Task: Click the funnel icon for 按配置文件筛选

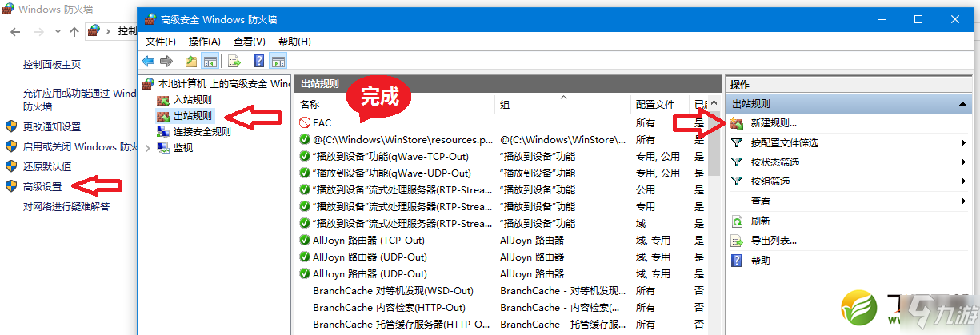Action: (737, 142)
